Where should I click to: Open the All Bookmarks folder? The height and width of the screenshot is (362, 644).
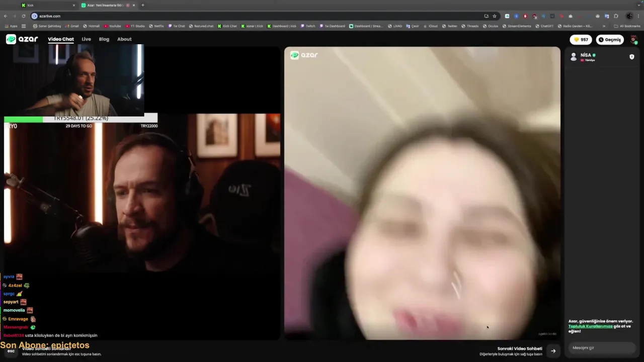pyautogui.click(x=627, y=26)
